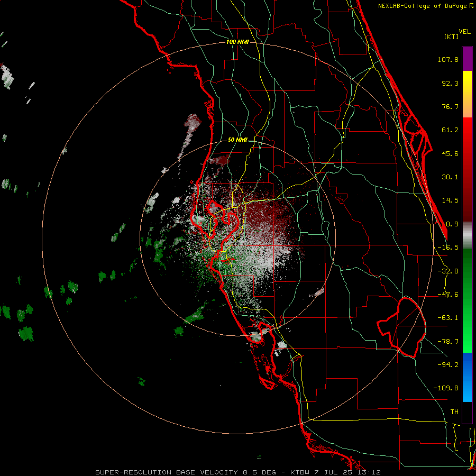Click the -47.6 velocity scale value
The width and height of the screenshot is (476, 476).
(448, 295)
